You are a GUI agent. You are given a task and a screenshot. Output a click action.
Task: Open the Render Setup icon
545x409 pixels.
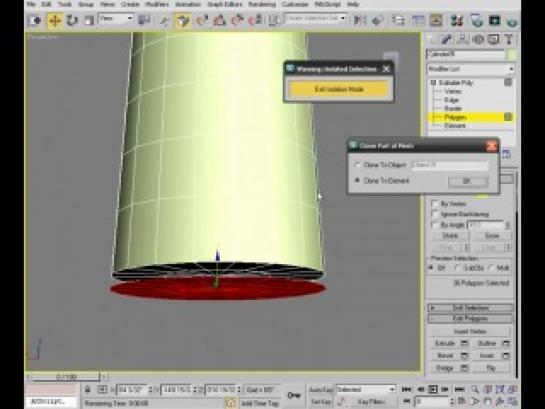pos(477,20)
